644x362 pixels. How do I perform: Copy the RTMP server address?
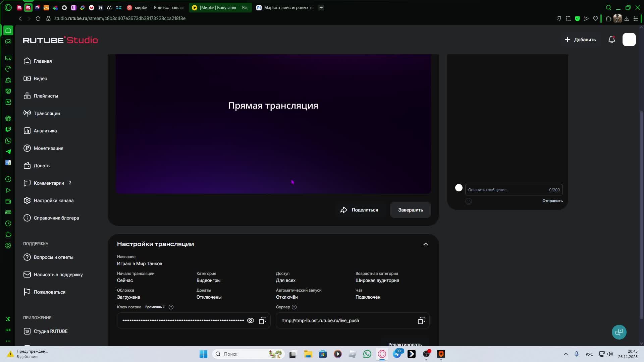tap(421, 321)
